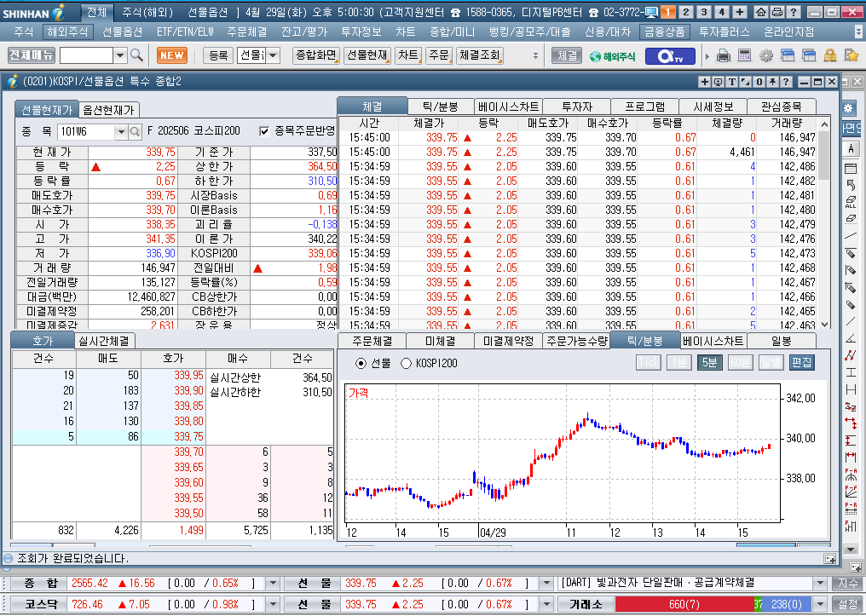Open the 해외주식 menu
The image size is (866, 616).
click(67, 32)
